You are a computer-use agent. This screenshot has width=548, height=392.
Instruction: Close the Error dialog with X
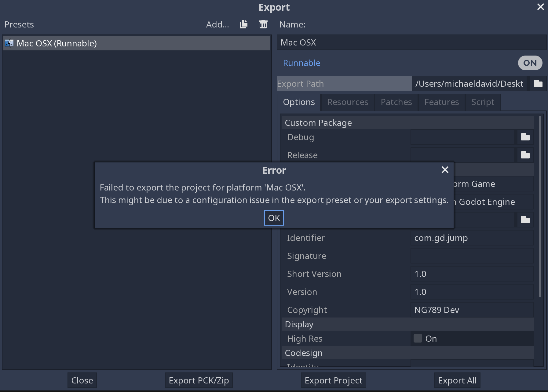pyautogui.click(x=445, y=170)
